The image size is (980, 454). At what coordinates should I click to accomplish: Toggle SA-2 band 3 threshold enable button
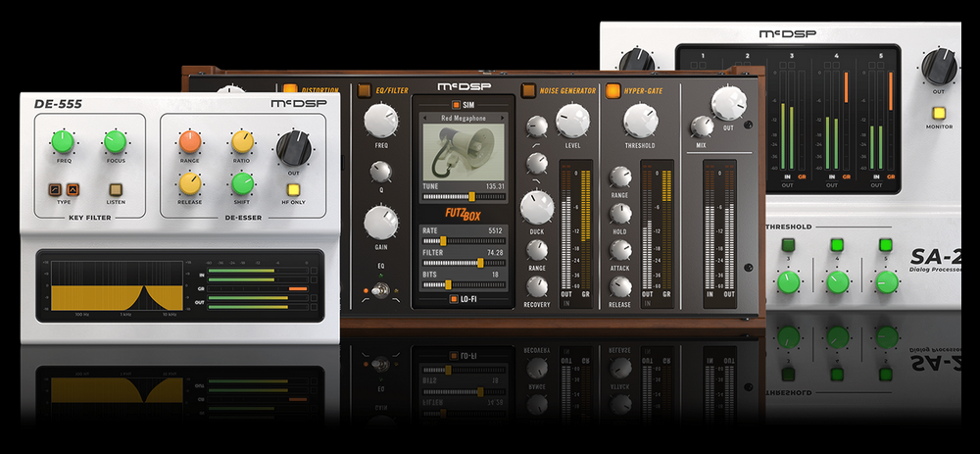788,245
